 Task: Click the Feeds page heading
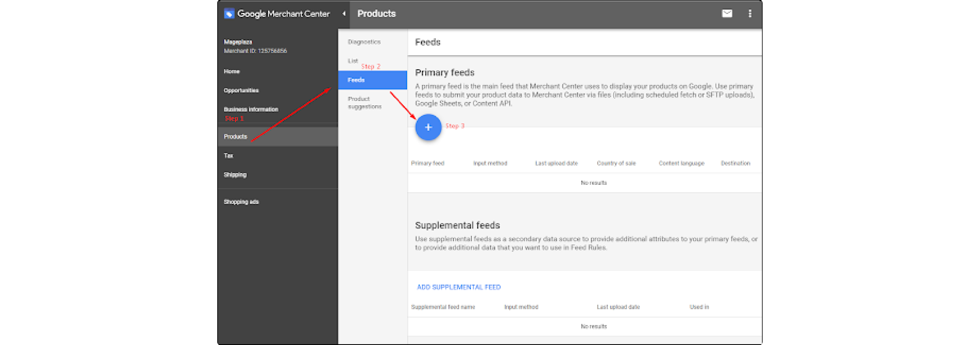pyautogui.click(x=428, y=42)
